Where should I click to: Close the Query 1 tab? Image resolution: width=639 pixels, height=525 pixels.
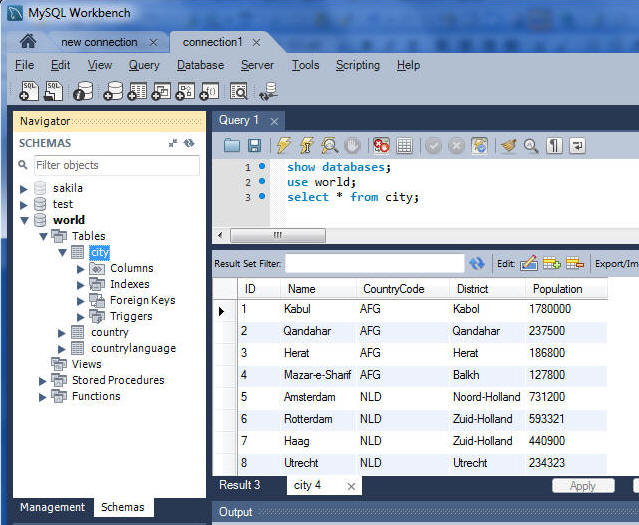coord(274,121)
